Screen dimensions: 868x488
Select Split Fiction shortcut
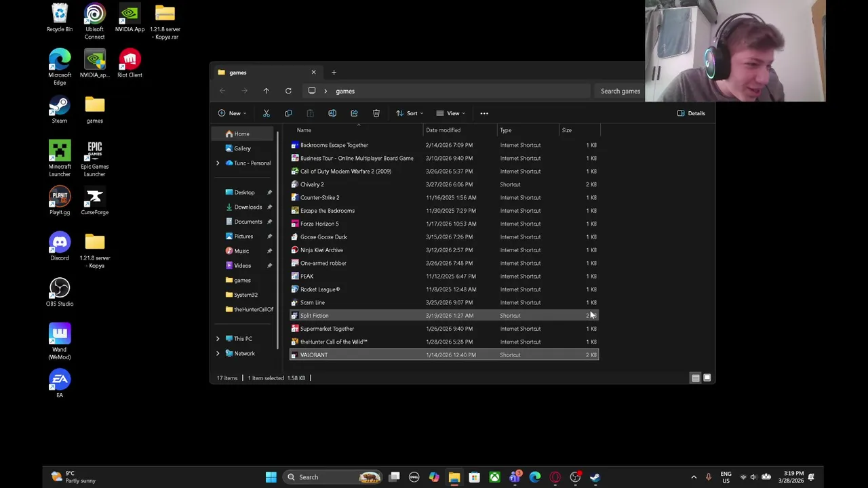(444, 316)
